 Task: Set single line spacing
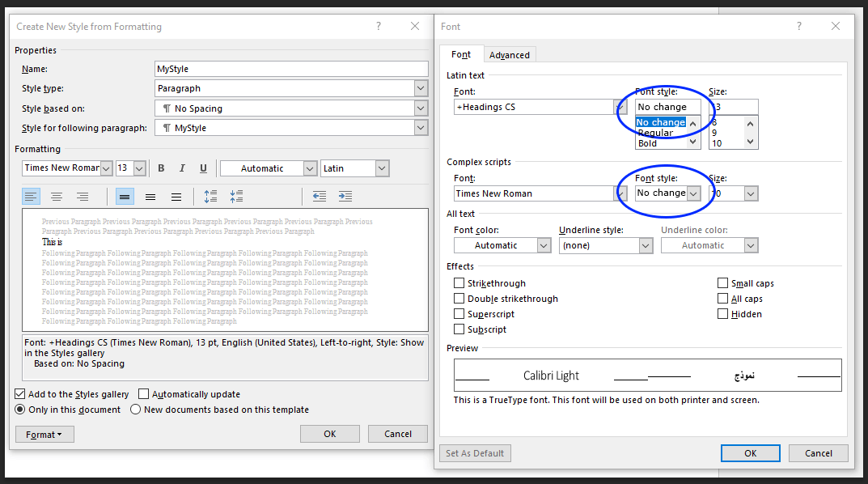coord(125,197)
